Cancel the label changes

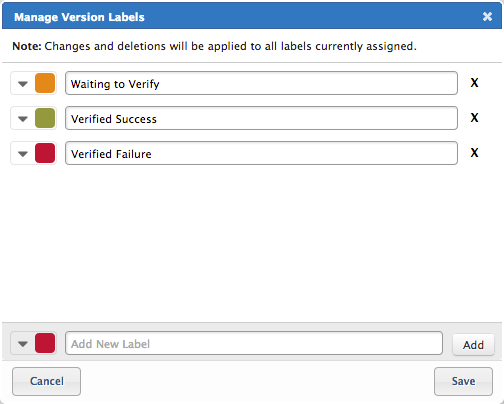46,381
